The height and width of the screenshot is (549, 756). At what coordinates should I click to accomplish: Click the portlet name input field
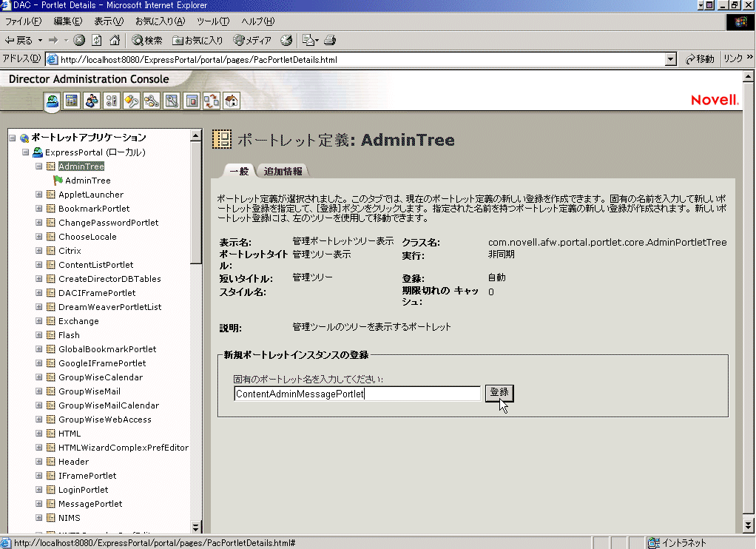[357, 394]
